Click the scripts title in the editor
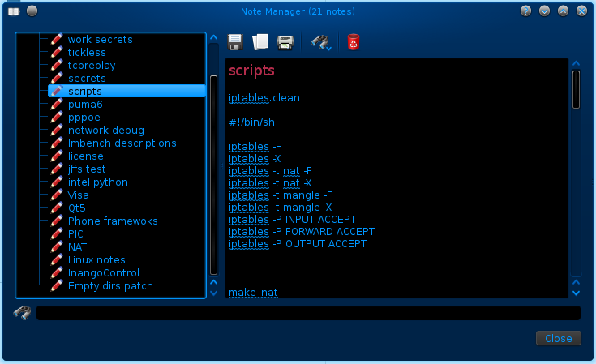This screenshot has width=596, height=364. [x=251, y=71]
